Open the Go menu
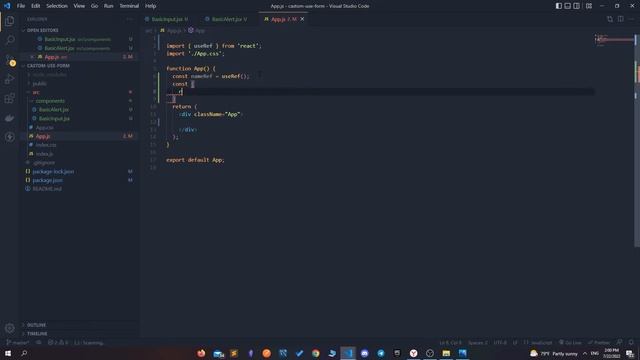The height and width of the screenshot is (360, 640). pos(94,6)
